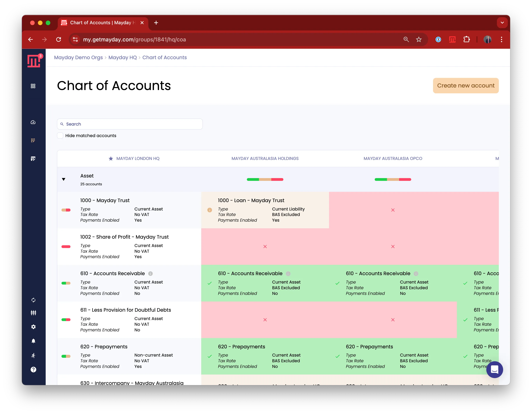Open the speedometer gauge icon in sidebar
Viewport: 532px width, 414px height.
point(33,122)
